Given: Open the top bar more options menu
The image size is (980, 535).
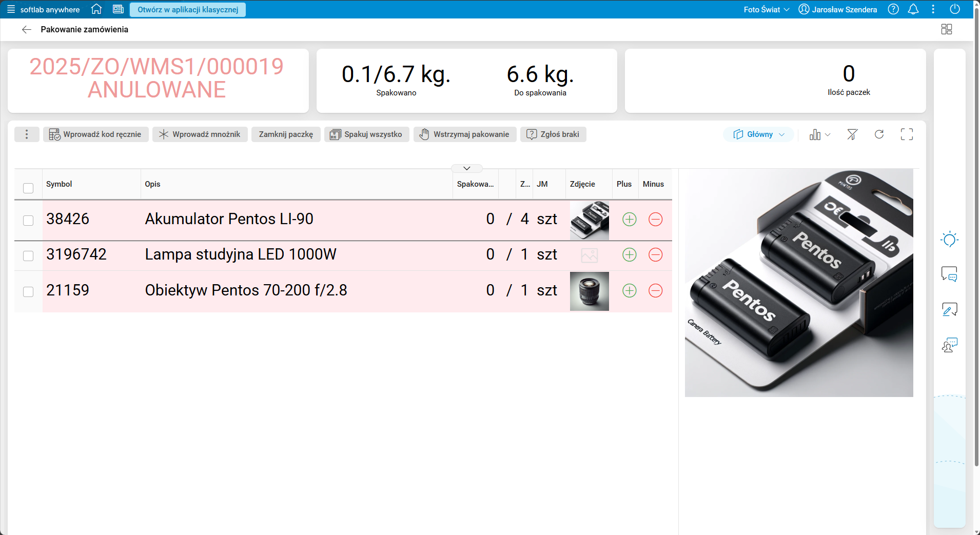Looking at the screenshot, I should (933, 9).
